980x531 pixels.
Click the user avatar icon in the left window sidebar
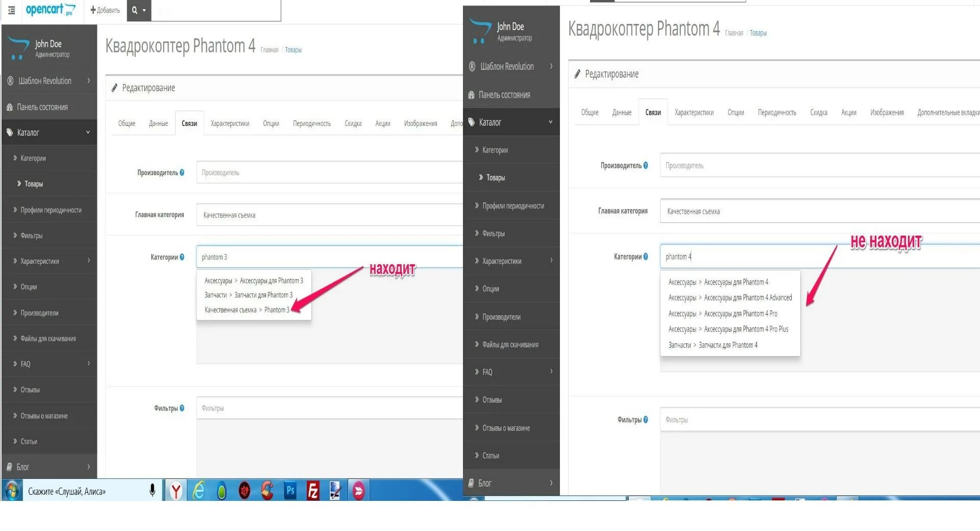tap(18, 48)
